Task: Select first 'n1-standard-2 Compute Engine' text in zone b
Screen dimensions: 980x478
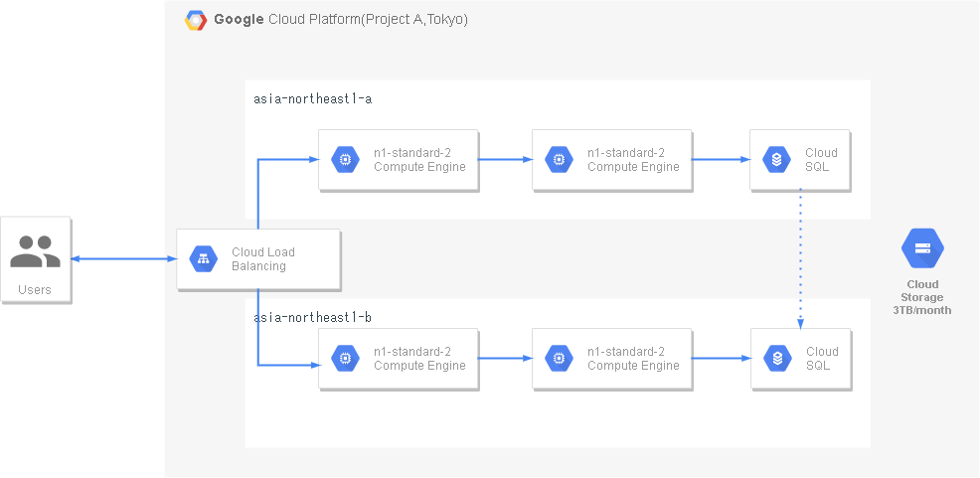Action: coord(419,358)
